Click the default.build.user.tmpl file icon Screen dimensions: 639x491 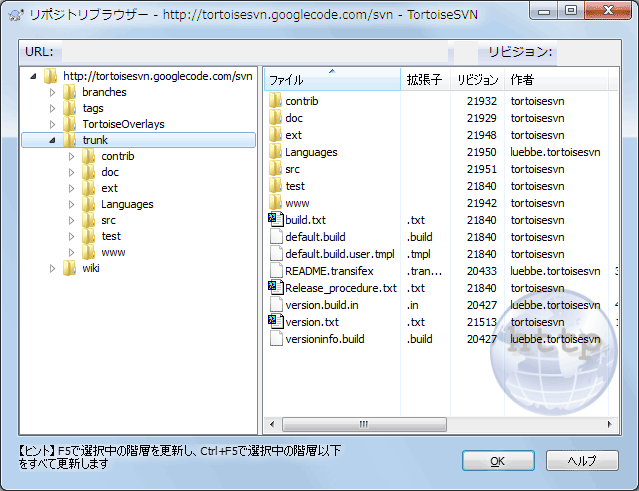pos(276,254)
